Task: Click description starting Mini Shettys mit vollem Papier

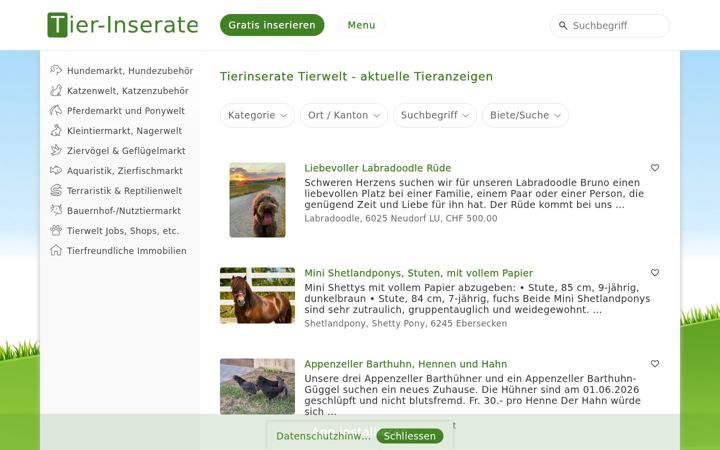Action: pyautogui.click(x=477, y=299)
